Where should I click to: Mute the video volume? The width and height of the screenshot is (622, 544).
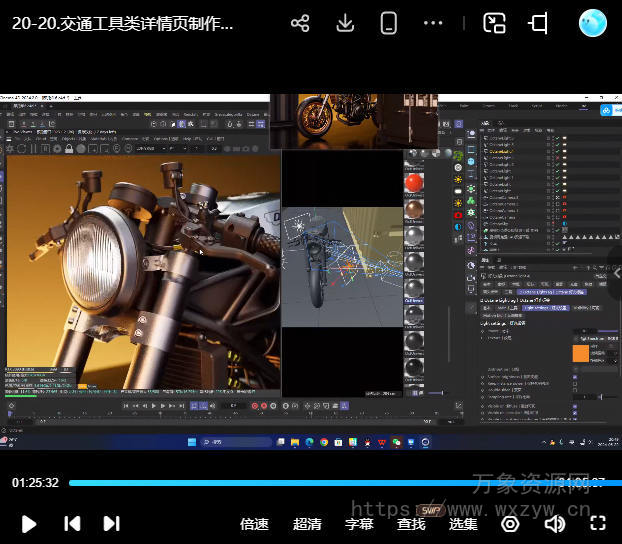554,523
